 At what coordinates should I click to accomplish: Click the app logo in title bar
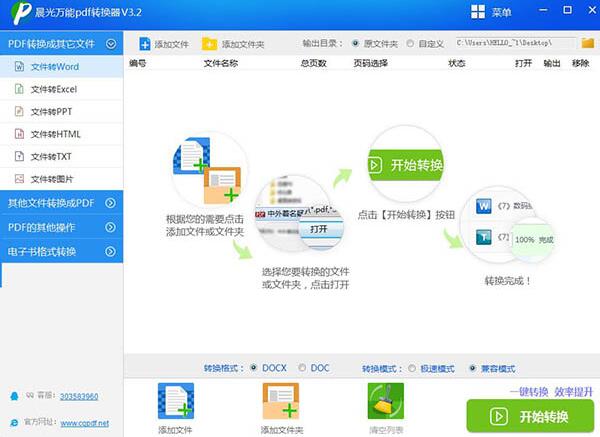pyautogui.click(x=21, y=13)
